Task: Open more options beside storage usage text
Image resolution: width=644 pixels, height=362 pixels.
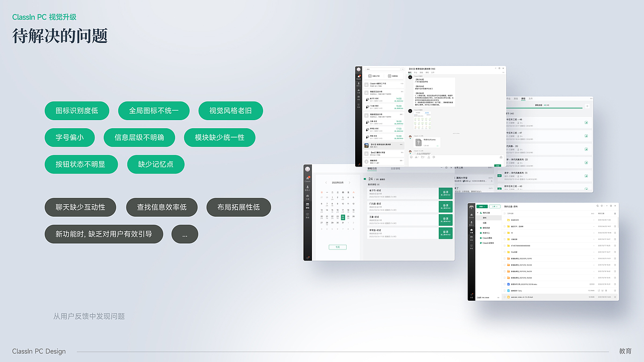Action: tap(498, 298)
